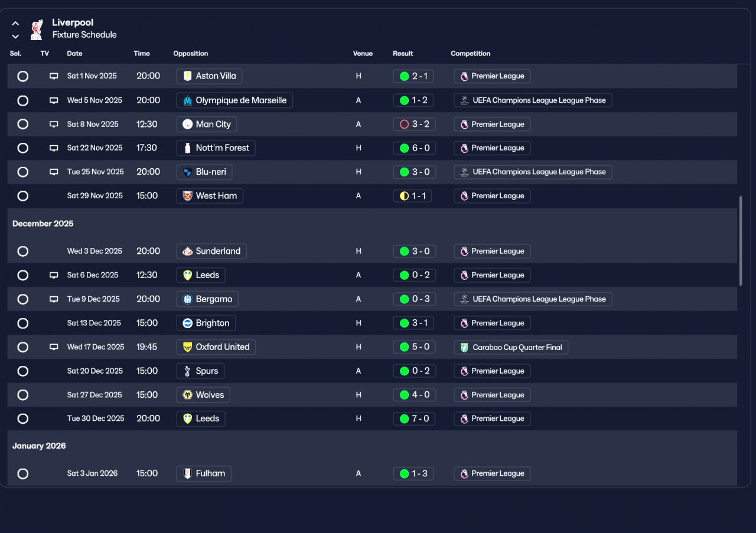Select the Brighton fixture radio button
756x533 pixels.
point(22,323)
